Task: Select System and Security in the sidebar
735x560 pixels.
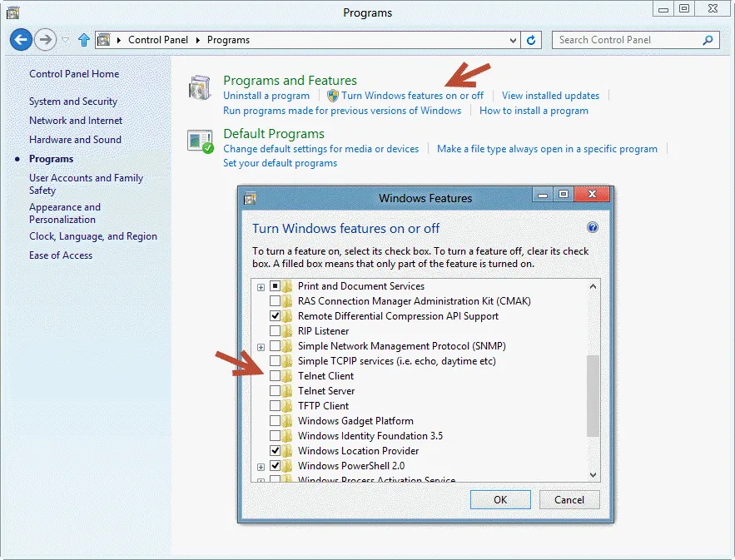Action: [x=75, y=101]
